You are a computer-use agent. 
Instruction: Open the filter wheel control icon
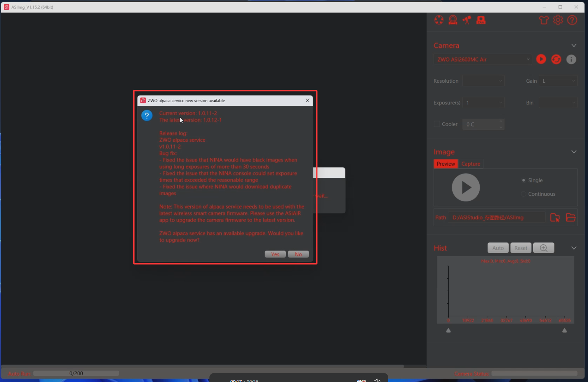(439, 20)
